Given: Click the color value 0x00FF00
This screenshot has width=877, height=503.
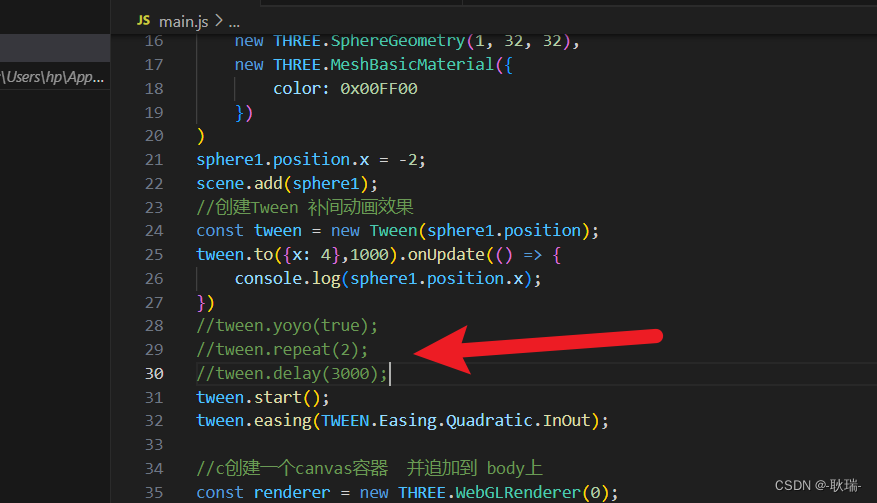Looking at the screenshot, I should point(379,89).
